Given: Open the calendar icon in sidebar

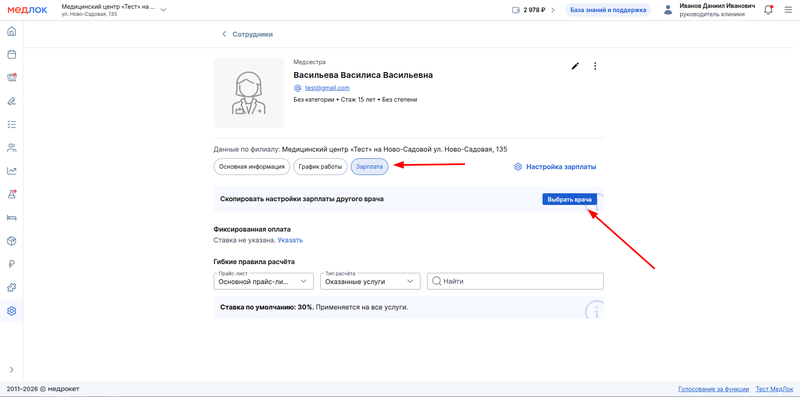Looking at the screenshot, I should coord(11,55).
